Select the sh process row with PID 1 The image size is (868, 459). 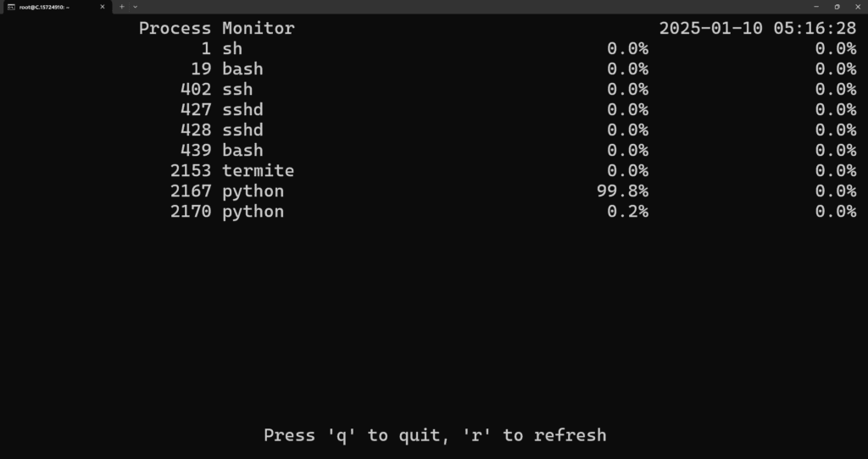coord(498,48)
